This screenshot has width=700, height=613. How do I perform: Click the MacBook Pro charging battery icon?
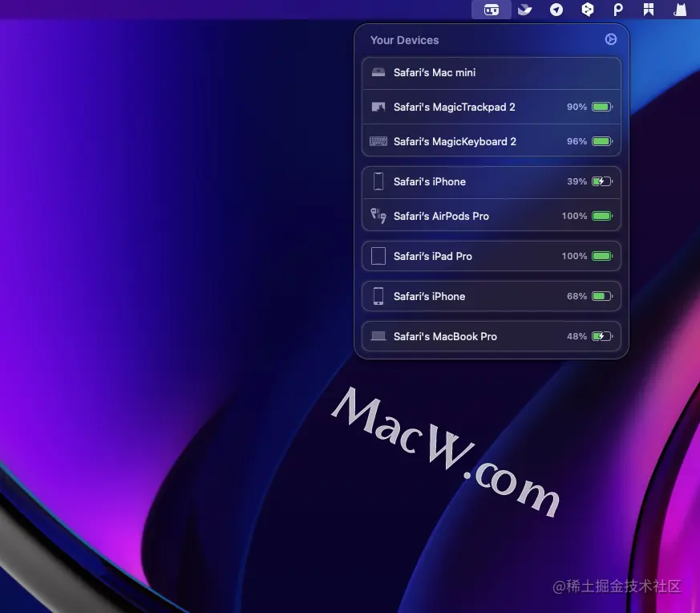602,336
